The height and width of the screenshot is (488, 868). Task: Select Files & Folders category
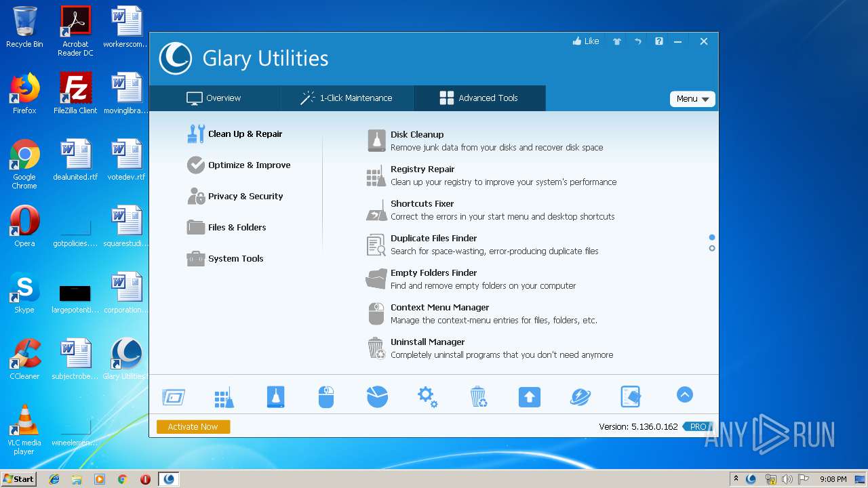[x=226, y=227]
